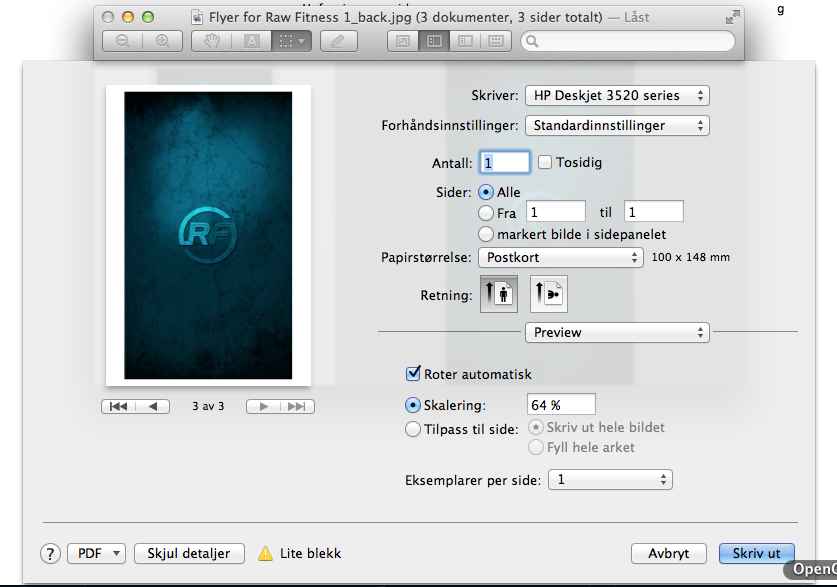Image resolution: width=837 pixels, height=587 pixels.
Task: Open the help question mark button
Action: click(x=50, y=554)
